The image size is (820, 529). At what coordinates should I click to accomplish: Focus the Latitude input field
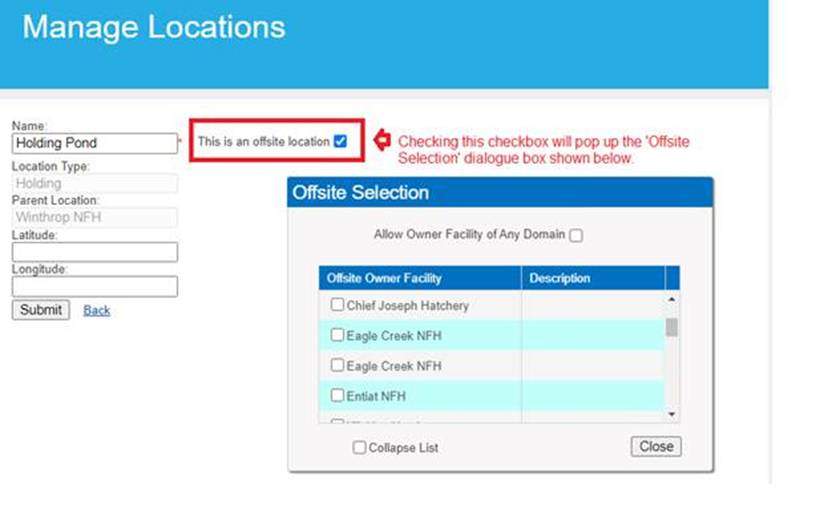(x=94, y=252)
